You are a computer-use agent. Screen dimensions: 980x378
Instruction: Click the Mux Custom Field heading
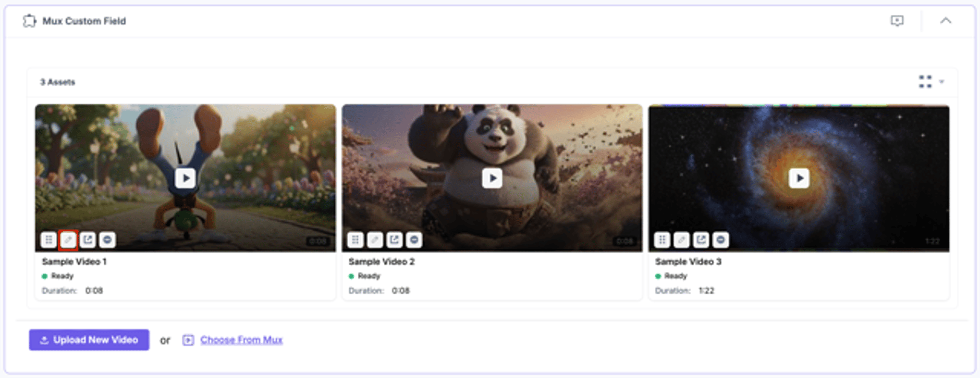tap(84, 21)
